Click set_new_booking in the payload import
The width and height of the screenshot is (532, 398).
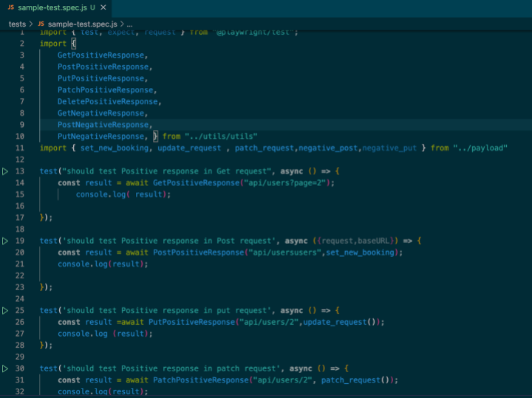115,148
